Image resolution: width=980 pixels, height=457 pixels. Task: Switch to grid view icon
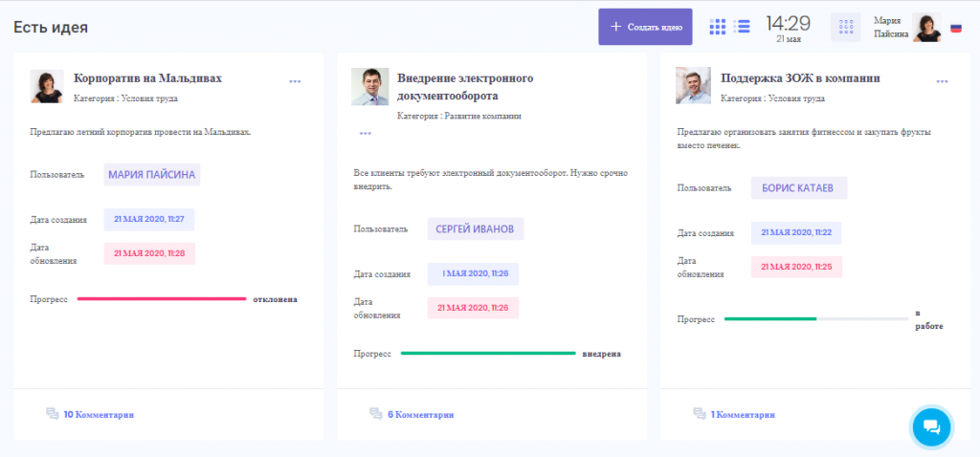click(x=718, y=27)
